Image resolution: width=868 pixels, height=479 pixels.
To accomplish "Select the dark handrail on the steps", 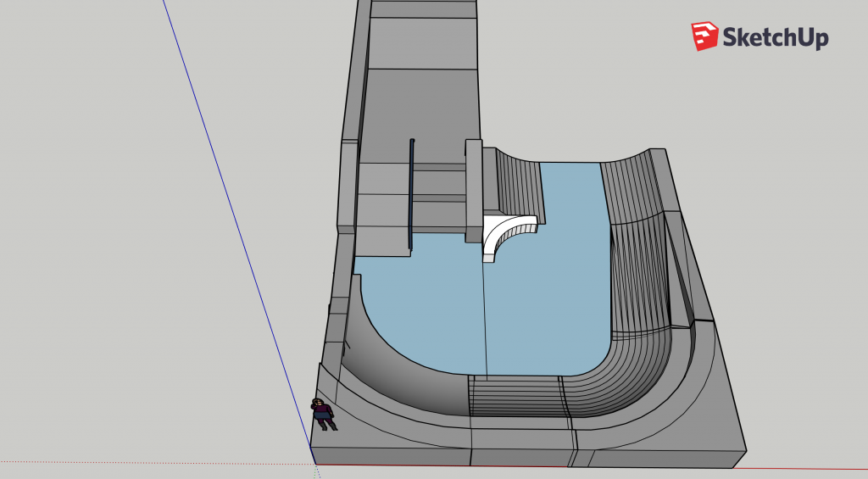I will pyautogui.click(x=411, y=194).
